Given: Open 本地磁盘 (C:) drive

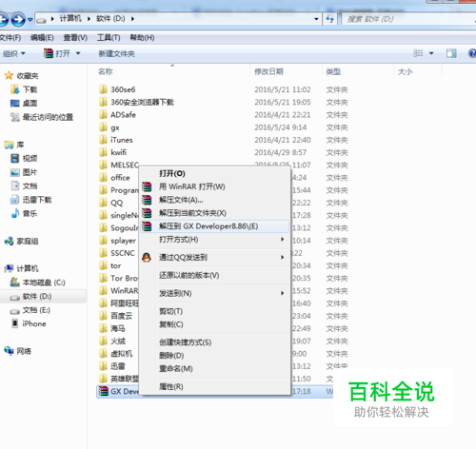Looking at the screenshot, I should [x=37, y=283].
